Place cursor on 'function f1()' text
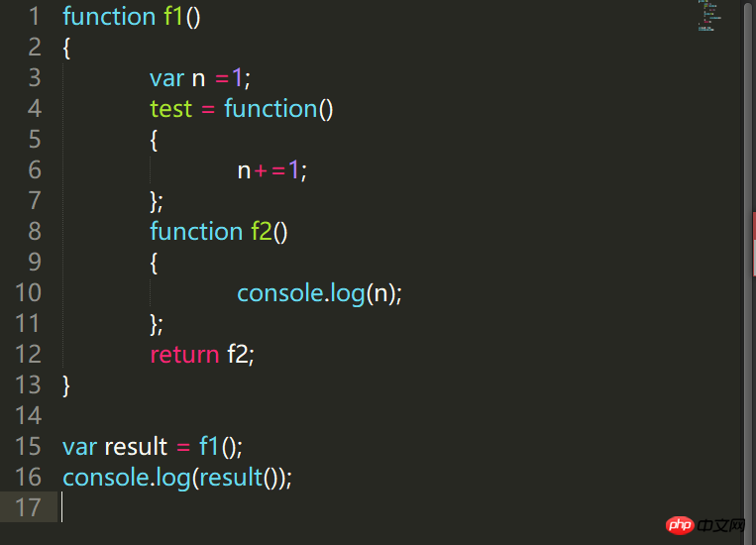The width and height of the screenshot is (756, 545). (x=131, y=17)
